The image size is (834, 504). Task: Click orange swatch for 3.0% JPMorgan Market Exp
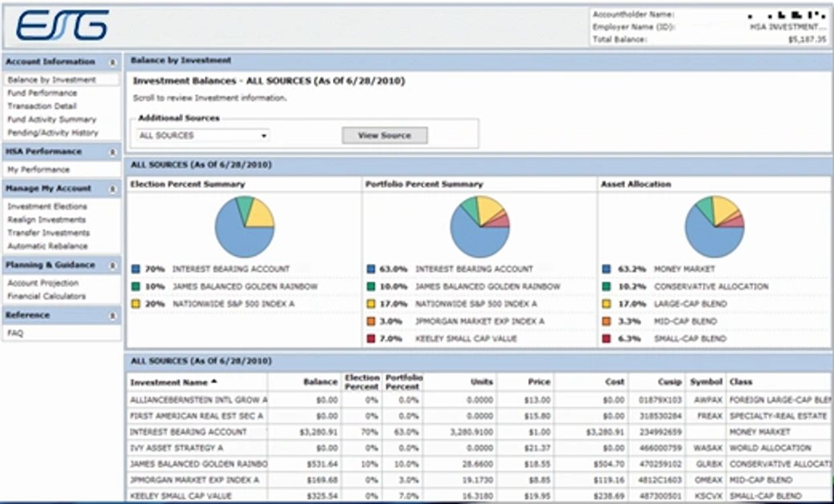click(371, 321)
